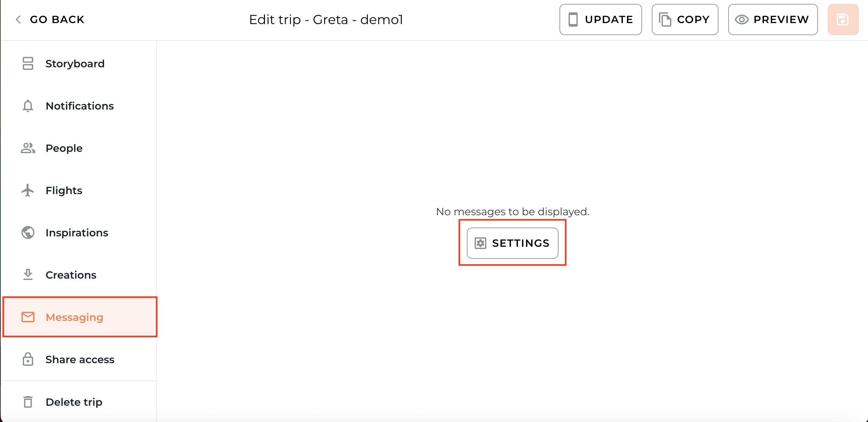Image resolution: width=868 pixels, height=422 pixels.
Task: Switch to the Notifications section
Action: 80,106
